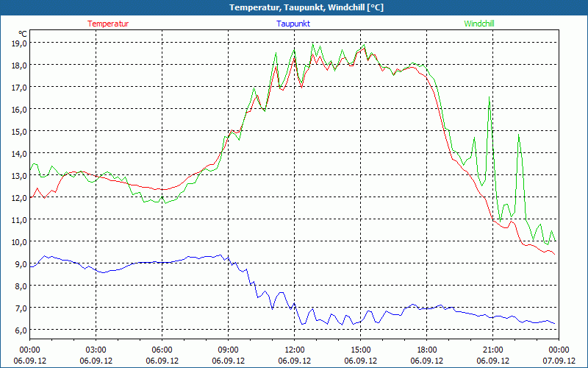This screenshot has height=368, width=588.
Task: Click the 7,0 y-axis value
Action: click(22, 308)
